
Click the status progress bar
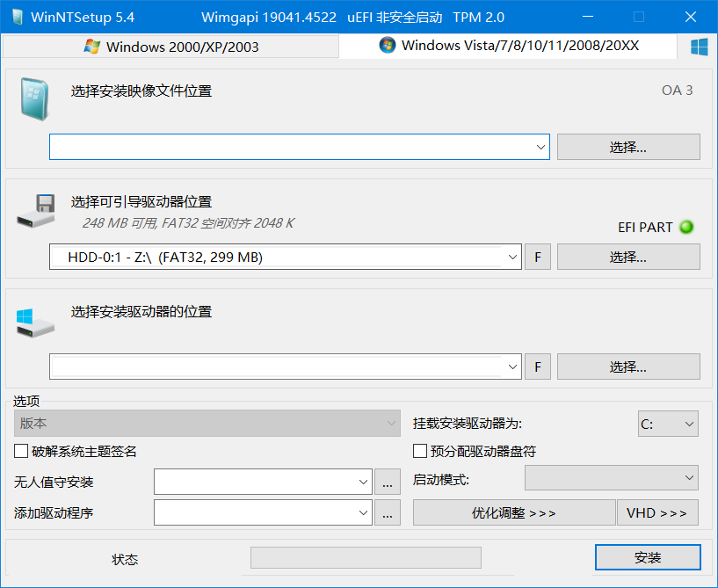coord(366,558)
